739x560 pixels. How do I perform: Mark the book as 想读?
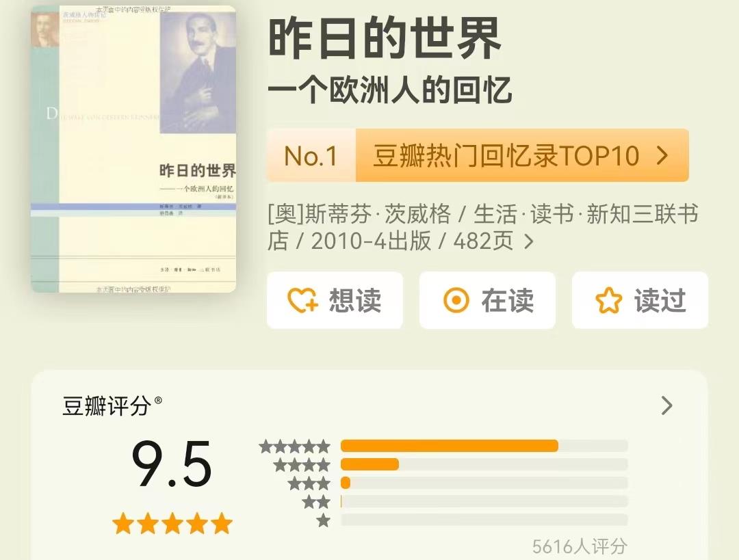[335, 300]
